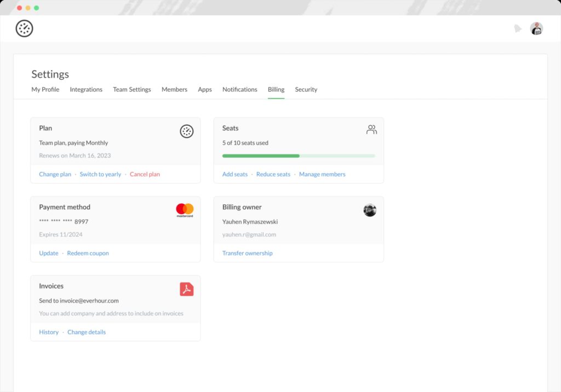Click Yauhen's avatar on the Billing owner card
Screen dimensions: 561x392
point(370,210)
